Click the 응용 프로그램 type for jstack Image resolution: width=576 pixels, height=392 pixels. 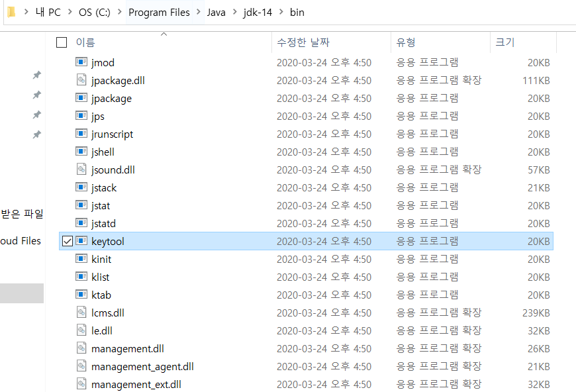tap(427, 187)
